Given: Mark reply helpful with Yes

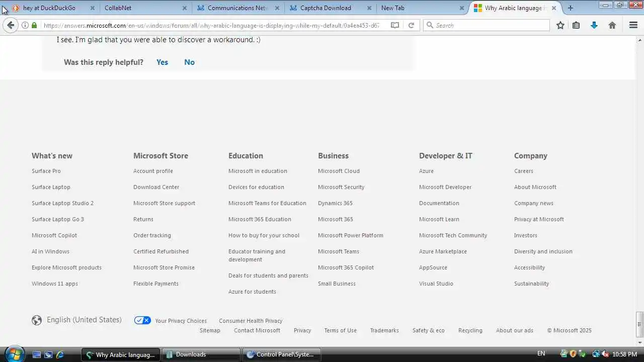Looking at the screenshot, I should (162, 62).
